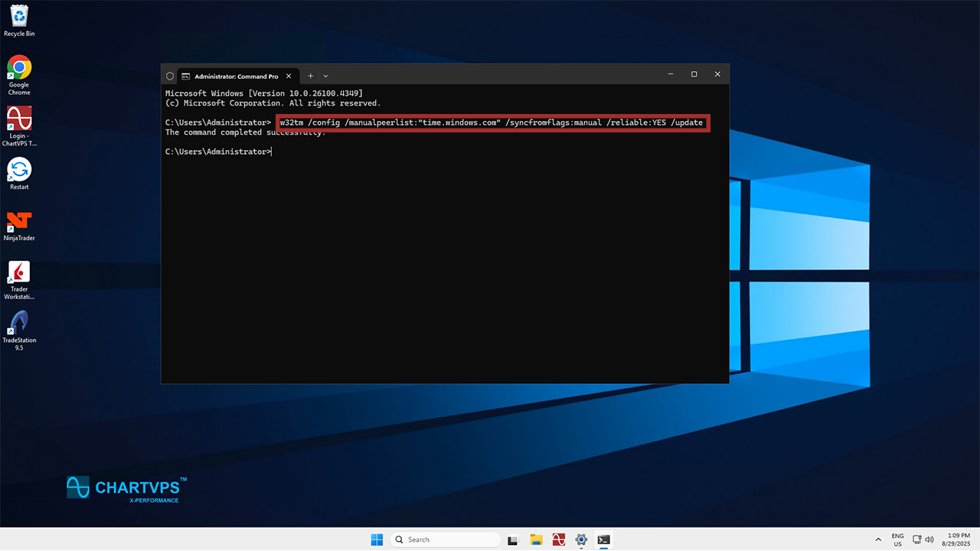Open the Windows Start menu

[377, 540]
